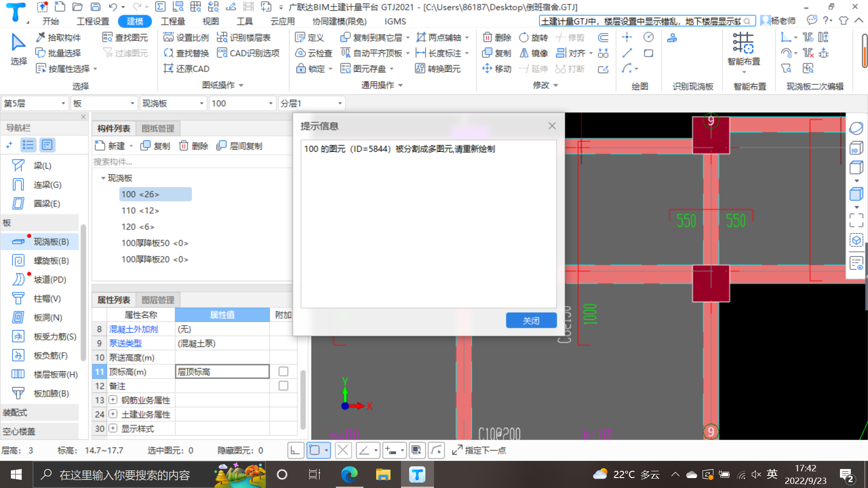The image size is (868, 488).
Task: Open Microsoft Edge from taskbar
Action: pyautogui.click(x=349, y=474)
